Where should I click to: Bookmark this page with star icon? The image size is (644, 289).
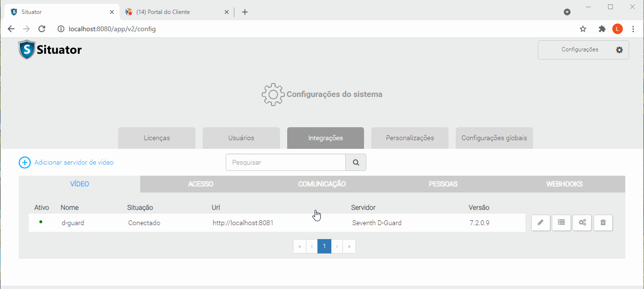pos(583,29)
